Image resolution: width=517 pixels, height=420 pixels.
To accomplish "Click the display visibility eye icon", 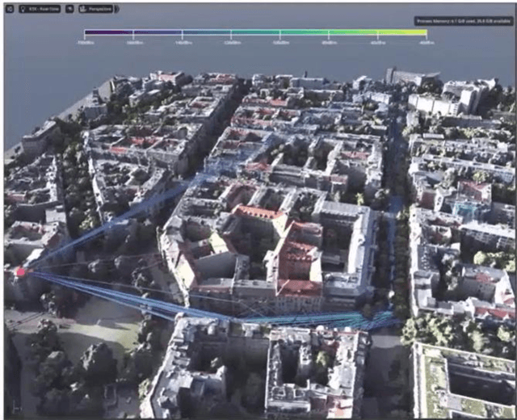I will [69, 9].
